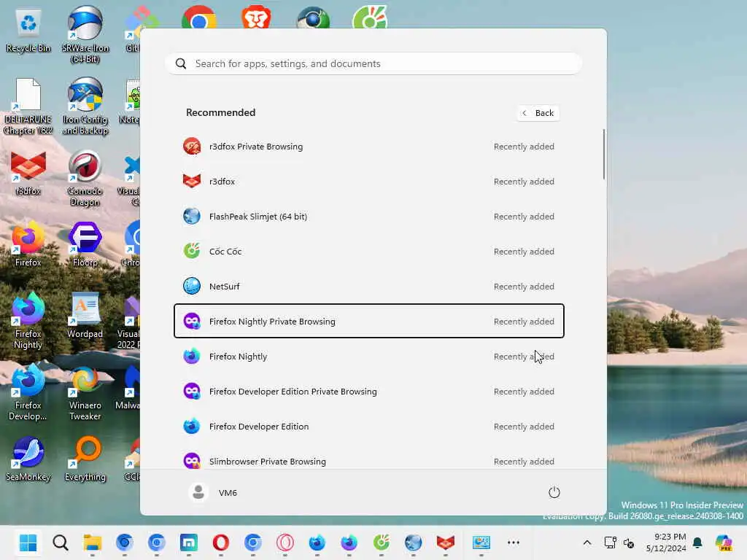Screen dimensions: 747x560
Task: Open Firefox Nightly Private Browsing entry
Action: pyautogui.click(x=368, y=322)
